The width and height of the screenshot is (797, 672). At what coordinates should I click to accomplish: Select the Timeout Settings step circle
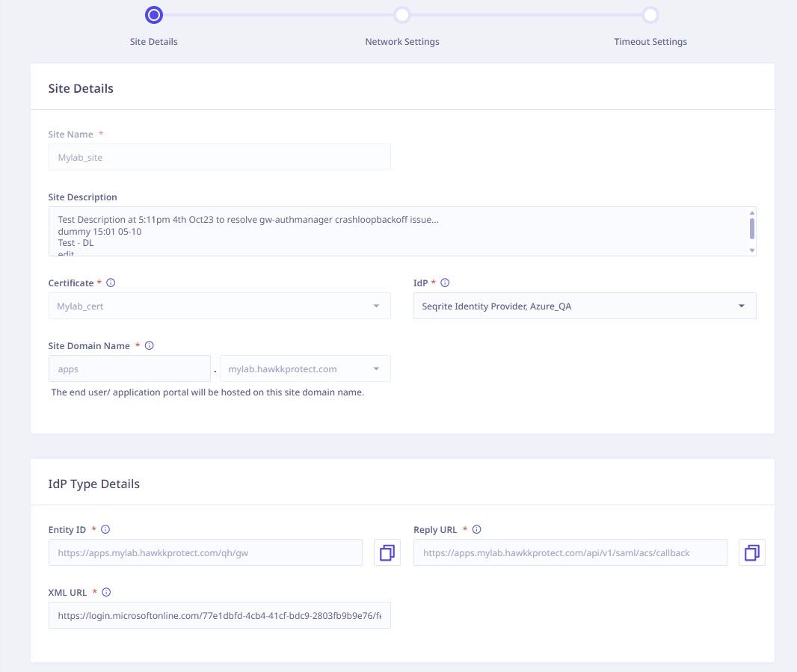[x=650, y=15]
